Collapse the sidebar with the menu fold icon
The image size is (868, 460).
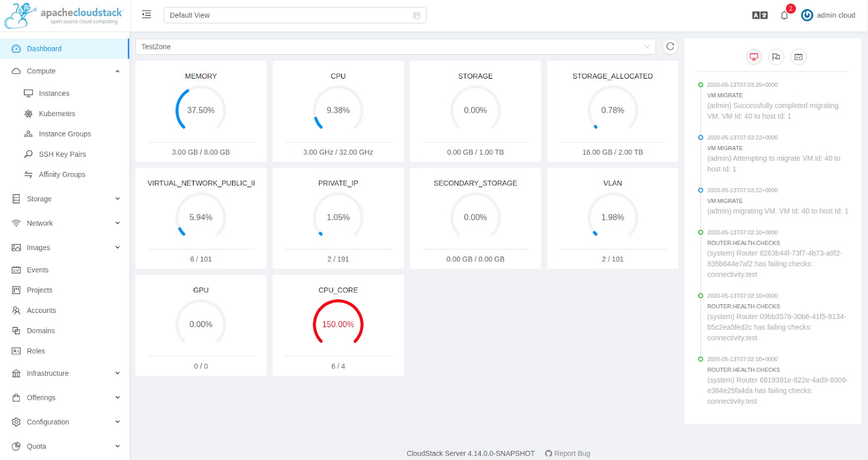(x=146, y=15)
